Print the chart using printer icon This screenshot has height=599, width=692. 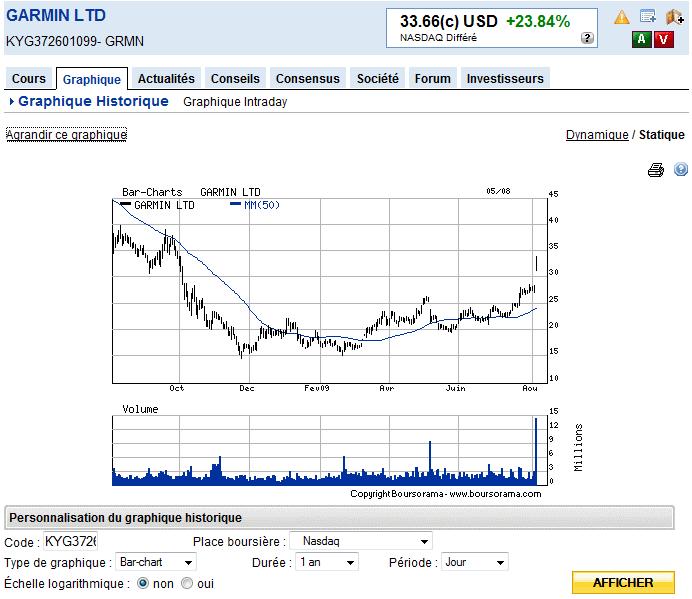[656, 170]
